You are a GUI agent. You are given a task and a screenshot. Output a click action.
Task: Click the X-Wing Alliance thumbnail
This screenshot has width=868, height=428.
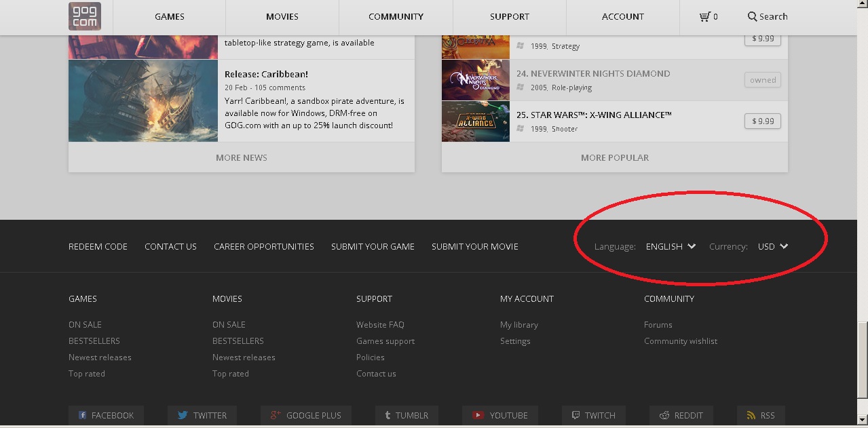[476, 121]
